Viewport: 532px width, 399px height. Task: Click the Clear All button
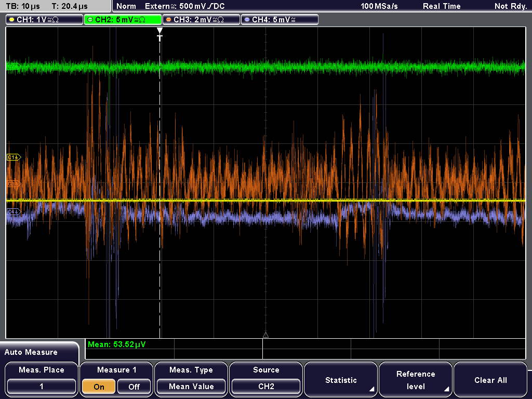pos(490,380)
